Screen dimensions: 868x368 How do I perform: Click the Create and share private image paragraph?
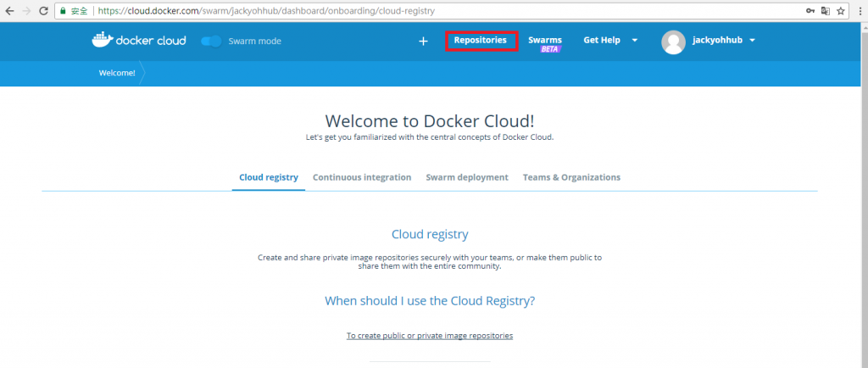pos(430,262)
